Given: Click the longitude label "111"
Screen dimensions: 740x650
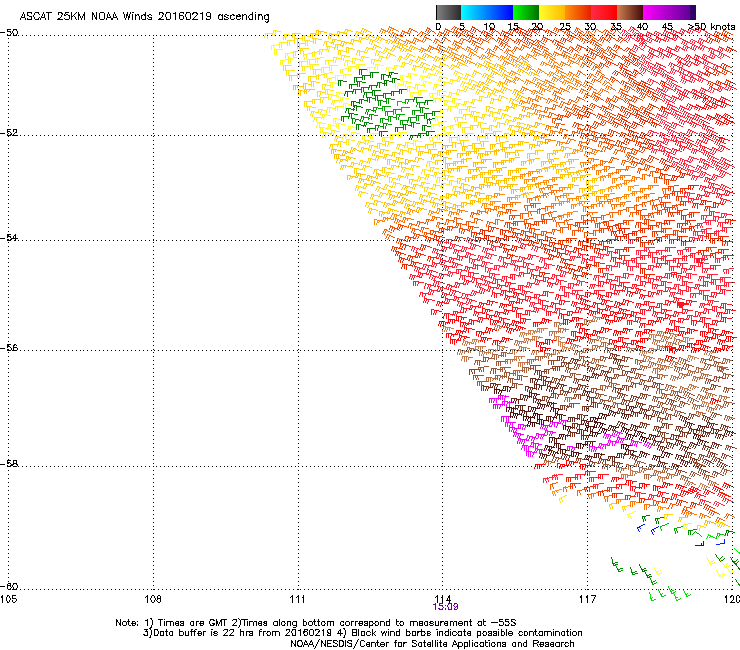Looking at the screenshot, I should click(298, 599).
